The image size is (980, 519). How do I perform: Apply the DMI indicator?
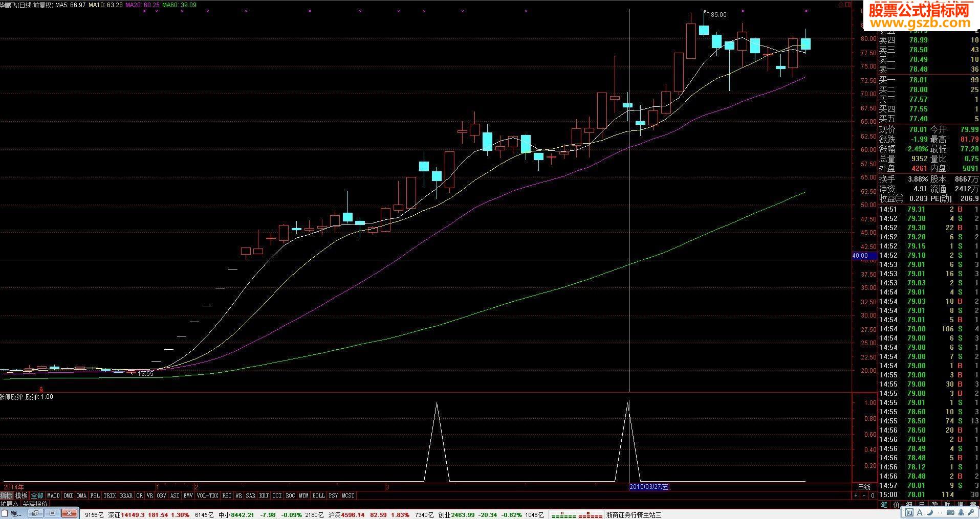click(68, 495)
